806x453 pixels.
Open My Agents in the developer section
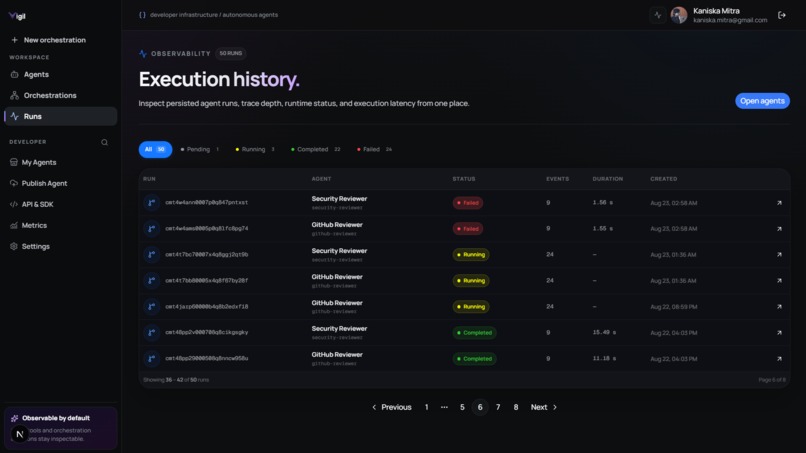tap(61, 162)
